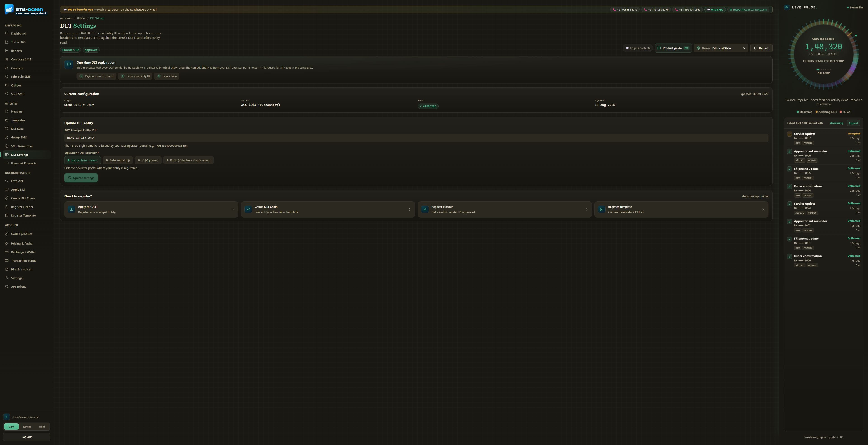Click the book icon on Apply for DLT card
The width and height of the screenshot is (868, 445).
pyautogui.click(x=71, y=209)
